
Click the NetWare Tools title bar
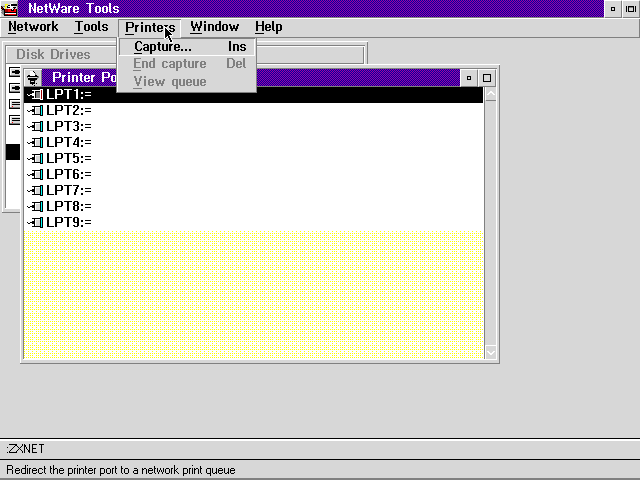310,9
